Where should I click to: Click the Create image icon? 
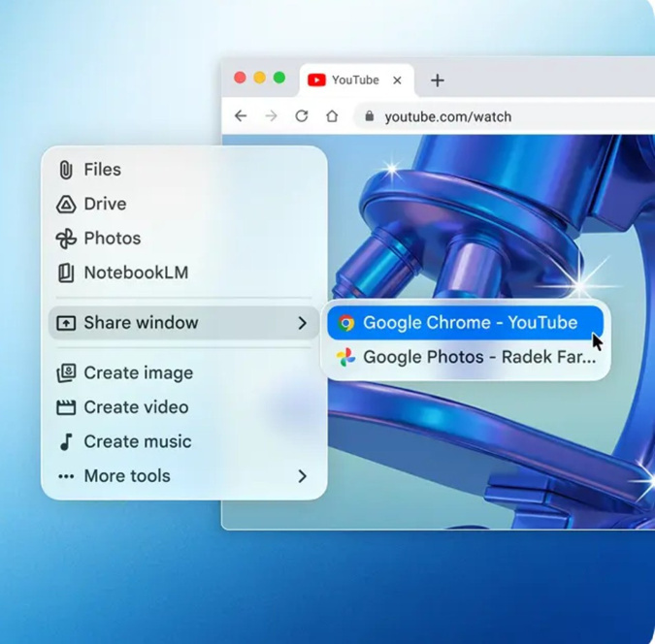tap(66, 373)
